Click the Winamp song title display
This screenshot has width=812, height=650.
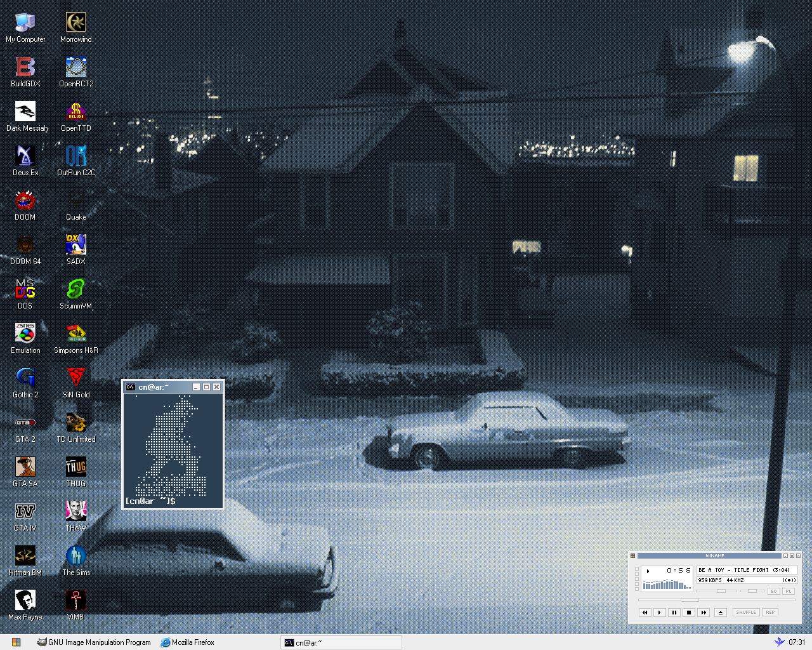[x=747, y=570]
